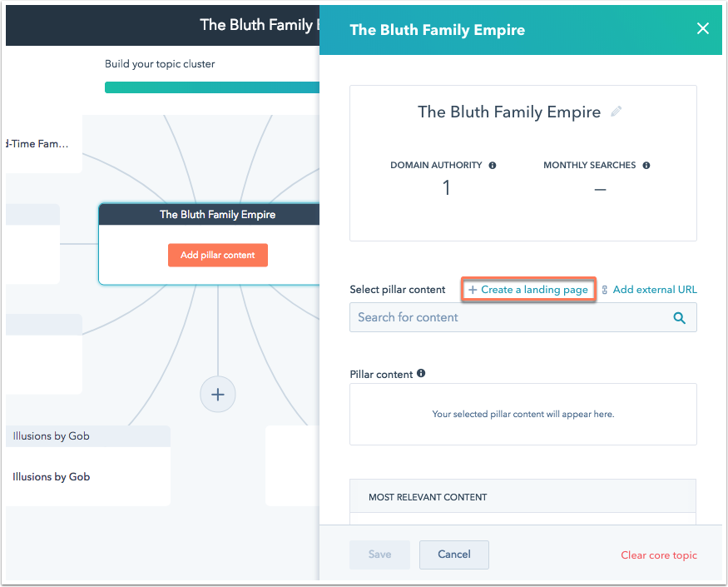
Task: Click the Build your topic cluster label
Action: [160, 64]
